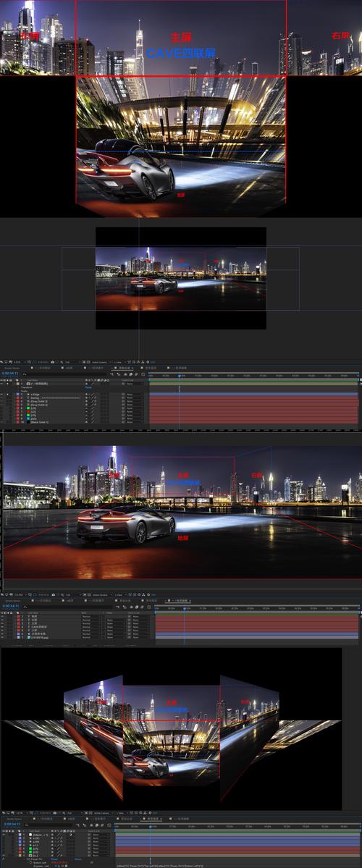This screenshot has width=362, height=868.
Task: Open Active Camera dropdown in bottom viewer
Action: [x=102, y=813]
